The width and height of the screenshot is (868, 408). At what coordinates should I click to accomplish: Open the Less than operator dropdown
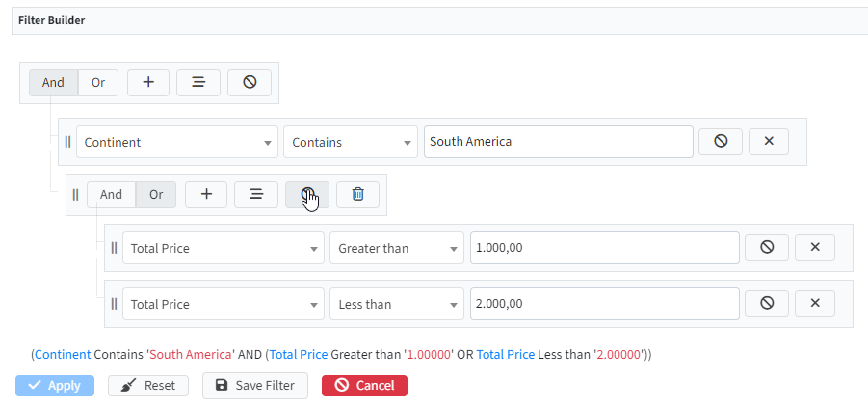[x=397, y=304]
